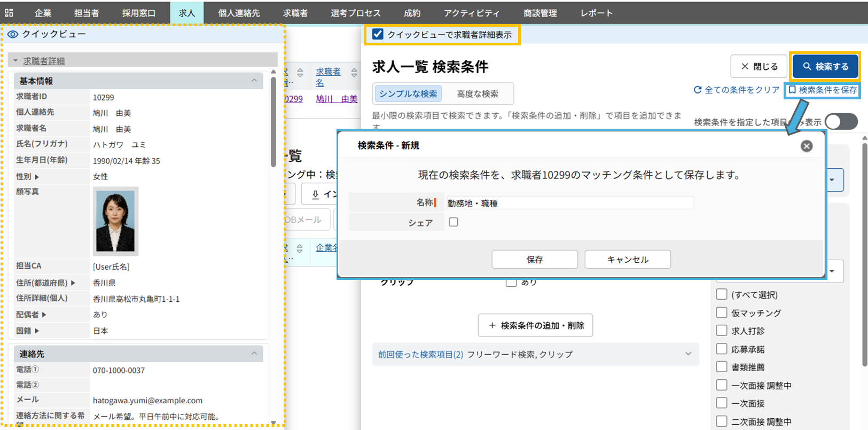Image resolution: width=868 pixels, height=430 pixels.
Task: Uncheck クイックビューで求職者詳細表示 checkbox
Action: click(378, 34)
